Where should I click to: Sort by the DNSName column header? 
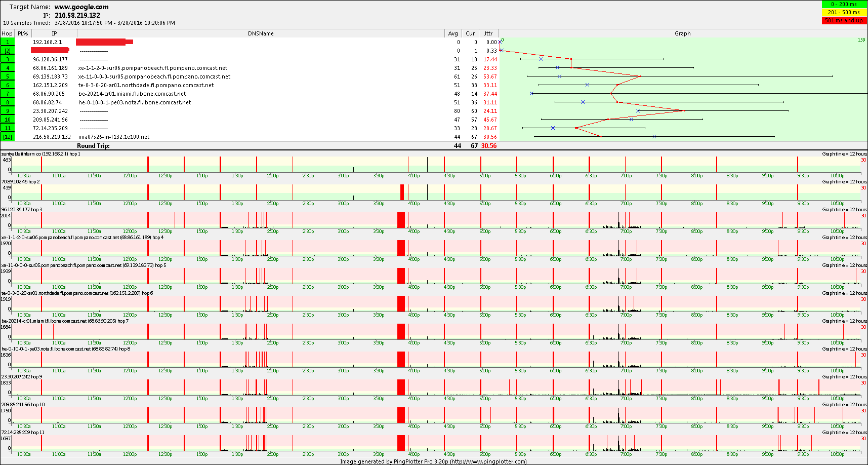[x=261, y=33]
